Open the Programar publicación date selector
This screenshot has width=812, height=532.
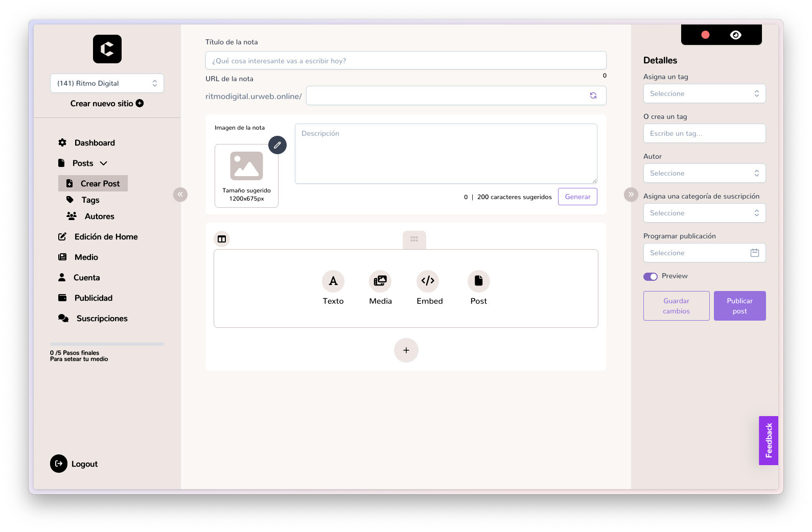pyautogui.click(x=704, y=253)
